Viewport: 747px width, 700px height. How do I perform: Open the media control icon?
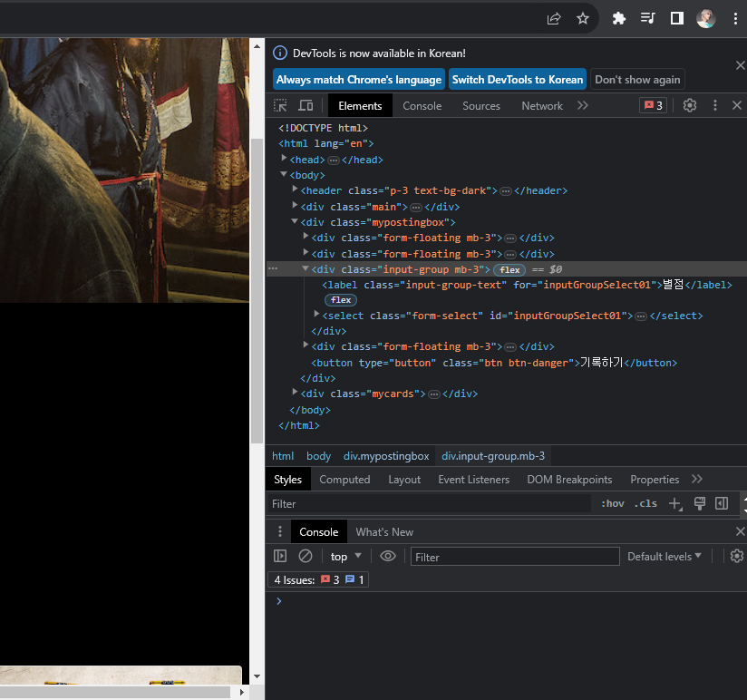647,18
